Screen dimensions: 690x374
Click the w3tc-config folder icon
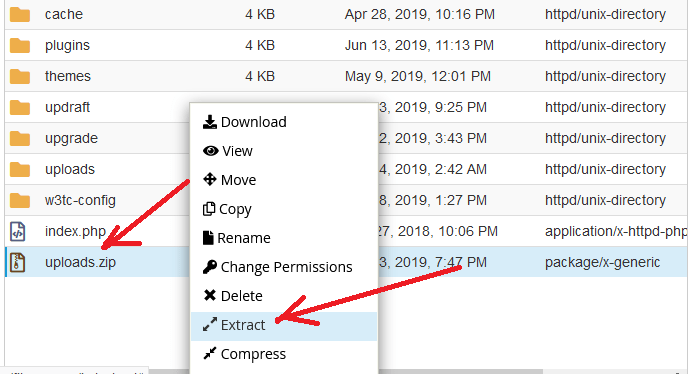point(20,201)
